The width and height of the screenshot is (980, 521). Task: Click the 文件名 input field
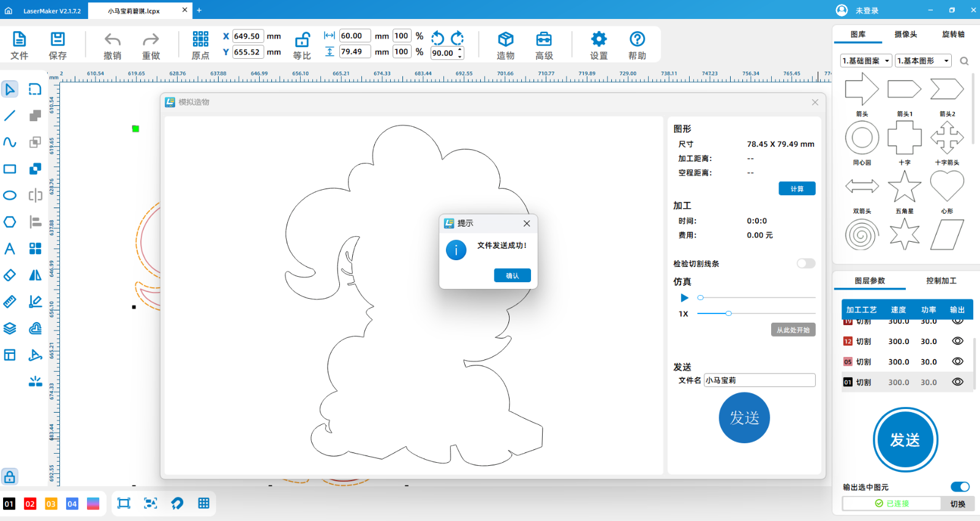759,380
